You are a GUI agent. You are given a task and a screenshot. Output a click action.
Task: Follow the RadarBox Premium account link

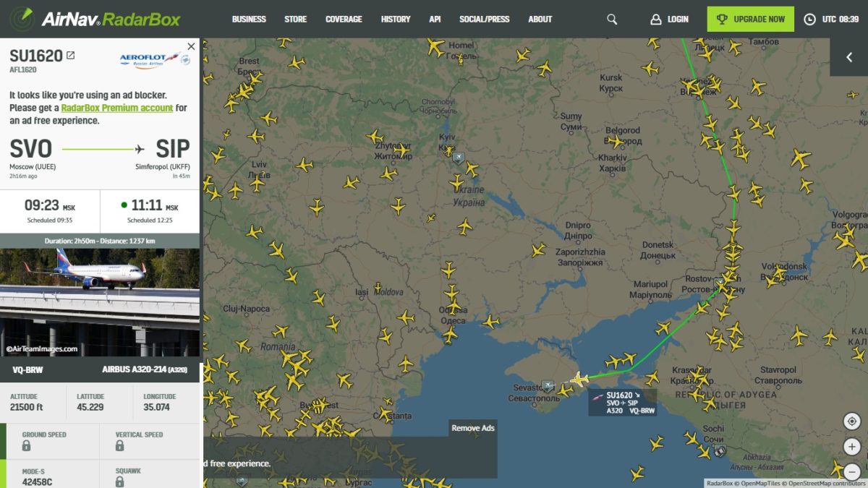click(117, 108)
